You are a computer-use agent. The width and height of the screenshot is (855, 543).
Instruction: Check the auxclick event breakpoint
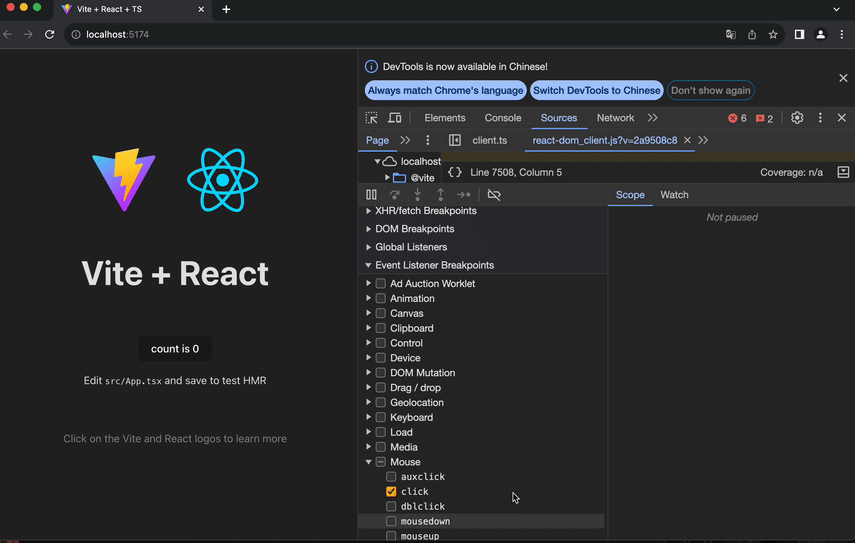(x=391, y=476)
